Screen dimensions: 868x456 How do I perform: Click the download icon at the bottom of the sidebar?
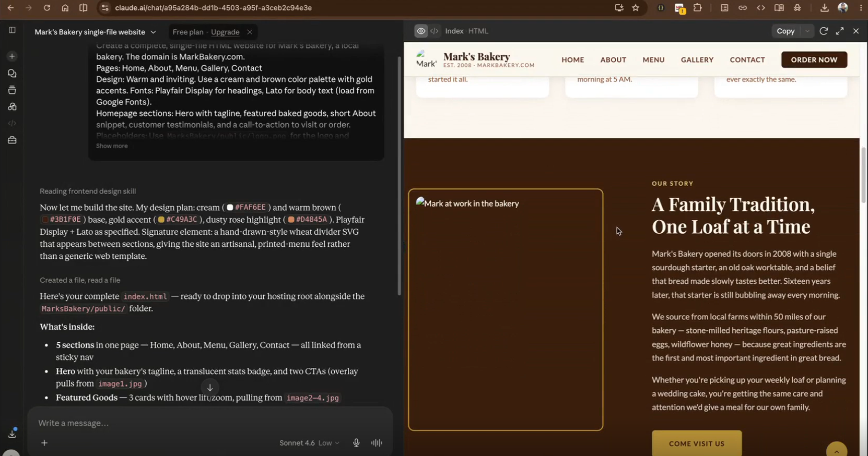coord(12,434)
